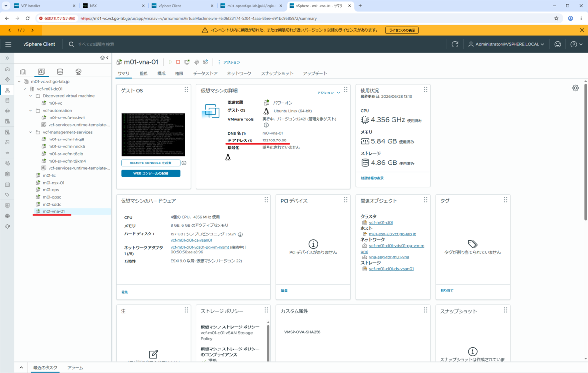Open the 統計情報の表示 link
The width and height of the screenshot is (588, 373).
pyautogui.click(x=372, y=178)
